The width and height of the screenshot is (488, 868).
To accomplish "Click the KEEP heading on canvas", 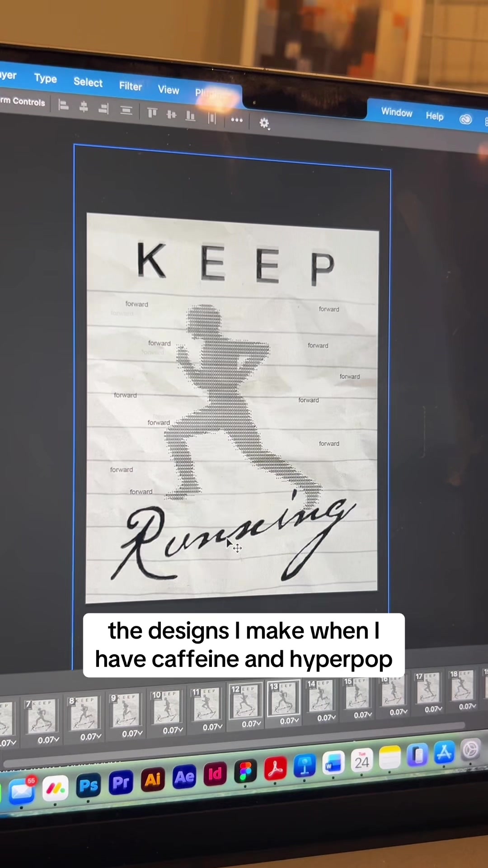I will (235, 264).
